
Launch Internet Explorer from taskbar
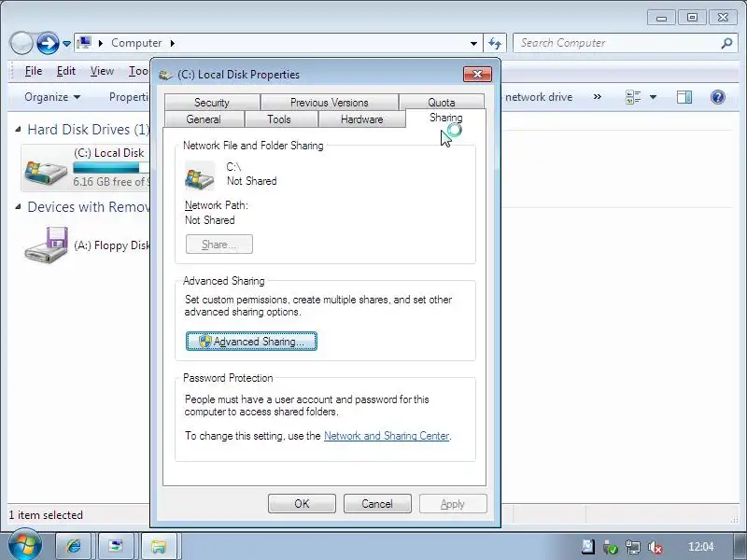coord(74,546)
